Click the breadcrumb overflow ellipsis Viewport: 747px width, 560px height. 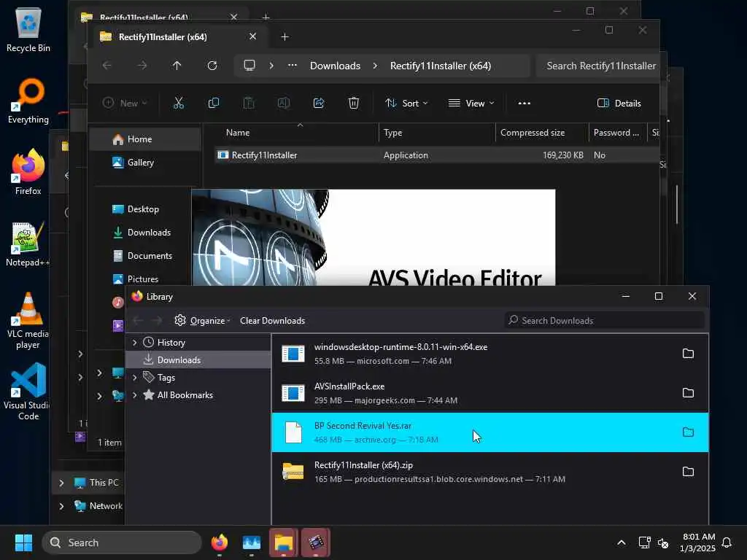293,66
